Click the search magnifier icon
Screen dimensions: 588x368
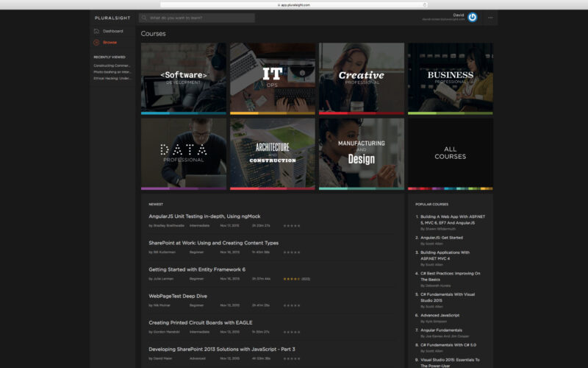tap(144, 18)
